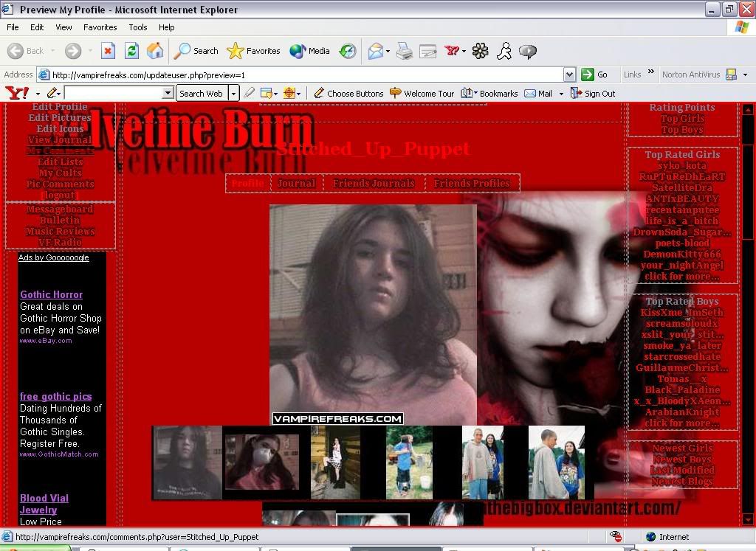Viewport: 756px width, 551px height.
Task: Click the Edit page toolbar icon
Action: click(427, 51)
